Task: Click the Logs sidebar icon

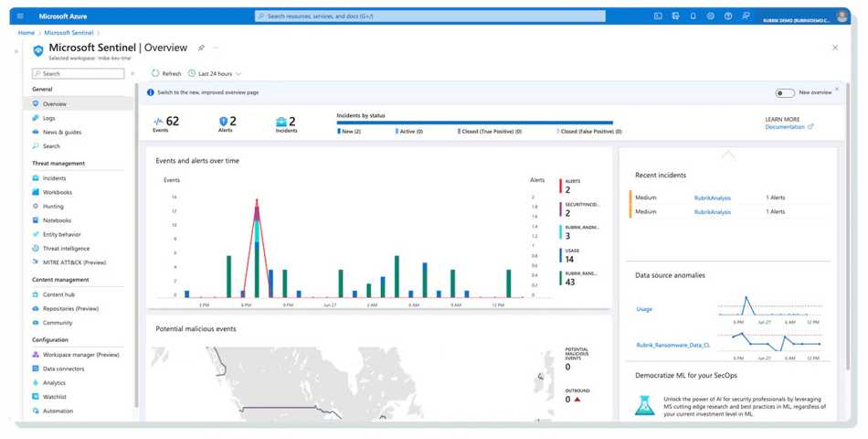Action: (36, 118)
